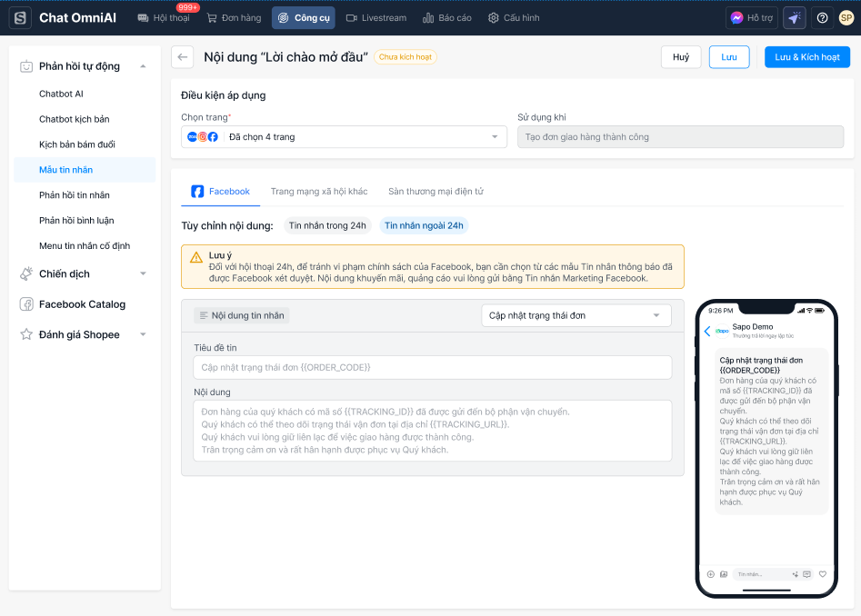This screenshot has height=616, width=861.
Task: Click the Sapo Demo avatar in preview
Action: (x=722, y=331)
